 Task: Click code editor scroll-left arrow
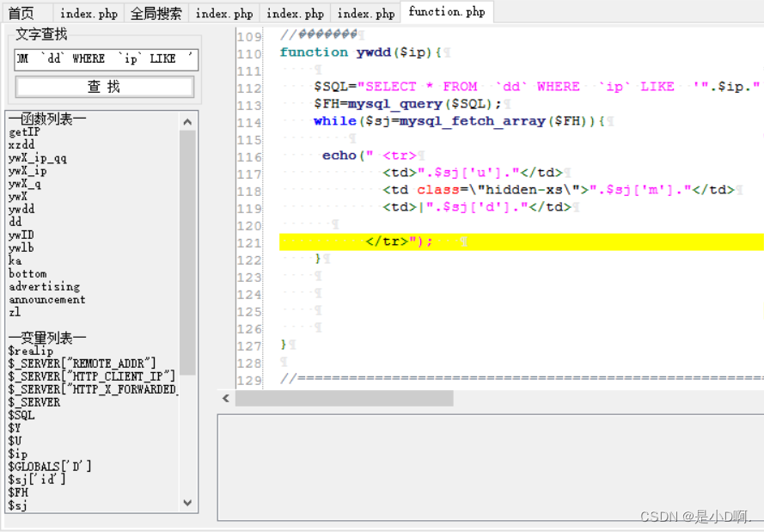(x=226, y=399)
